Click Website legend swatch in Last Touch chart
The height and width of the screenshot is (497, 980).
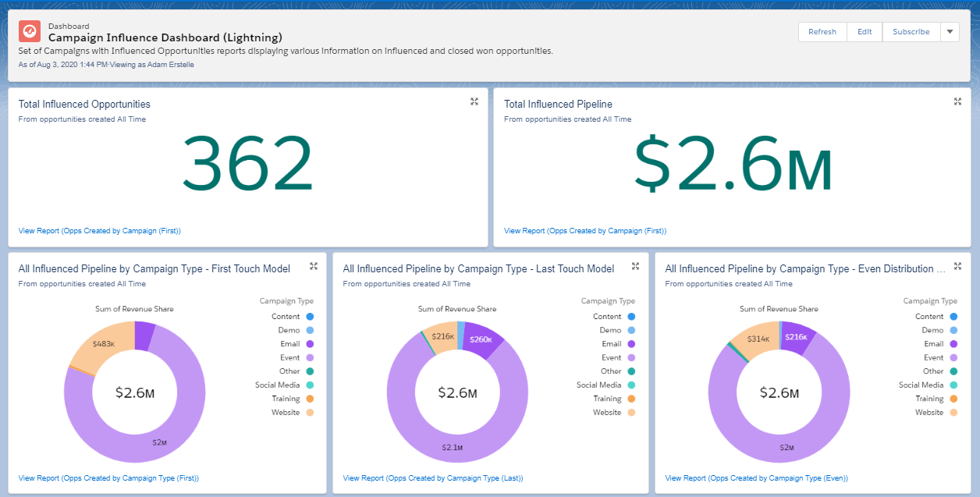[631, 413]
